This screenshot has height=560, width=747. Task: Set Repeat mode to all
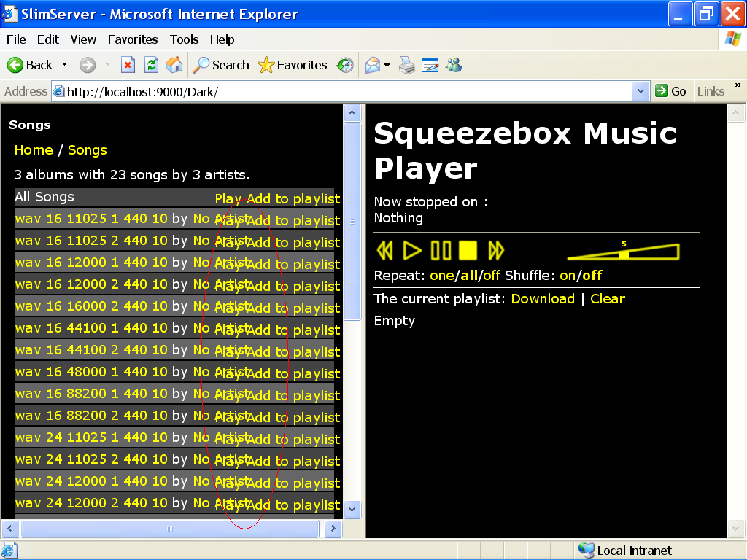[x=468, y=276]
